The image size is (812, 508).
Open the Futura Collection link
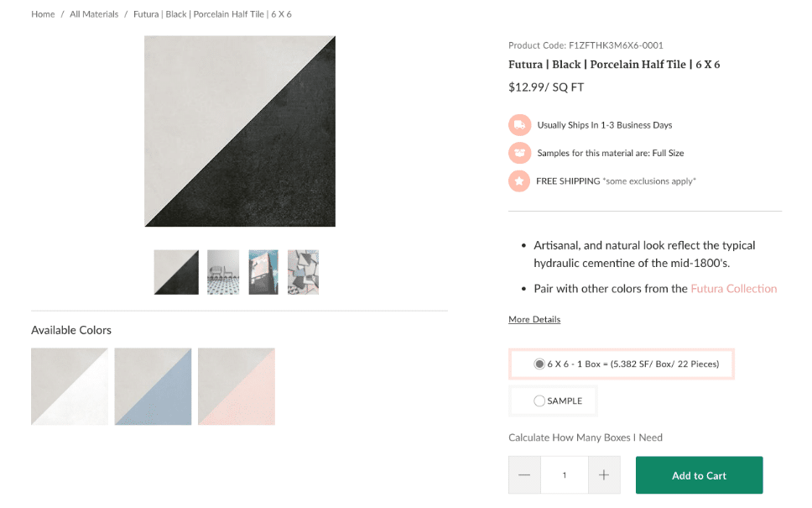coord(734,289)
